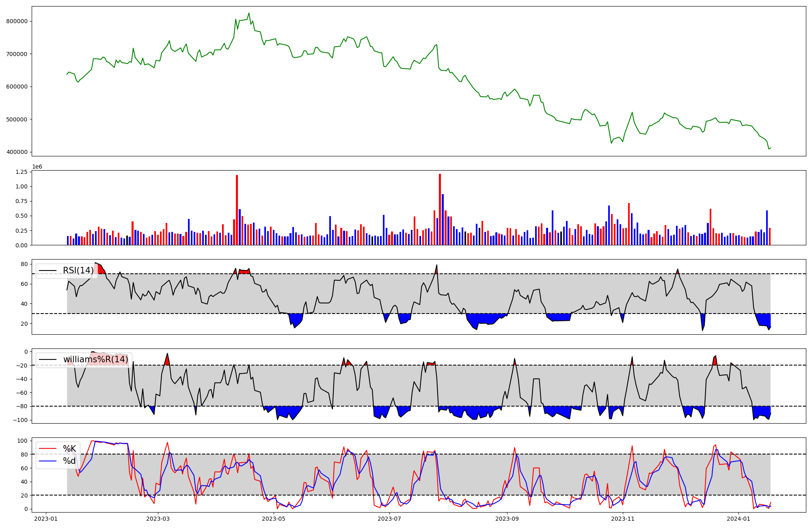Click the williams%R(14) legend label
Image resolution: width=812 pixels, height=528 pixels.
point(95,359)
